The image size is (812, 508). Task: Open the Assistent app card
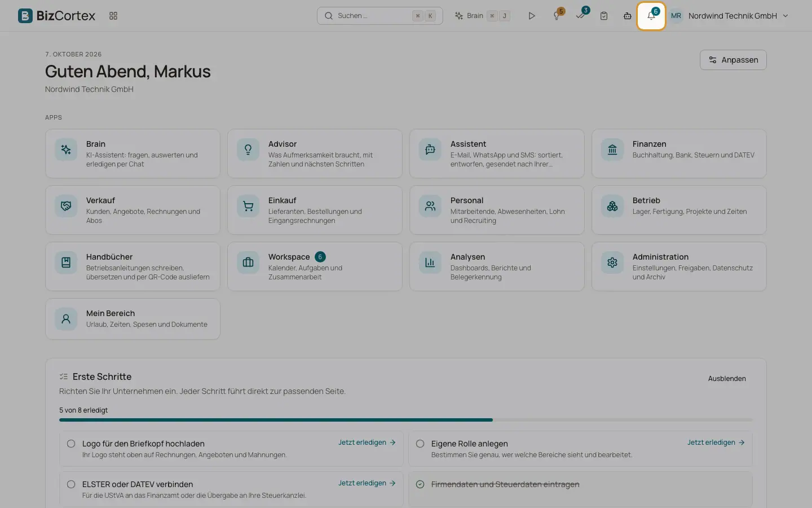point(497,154)
